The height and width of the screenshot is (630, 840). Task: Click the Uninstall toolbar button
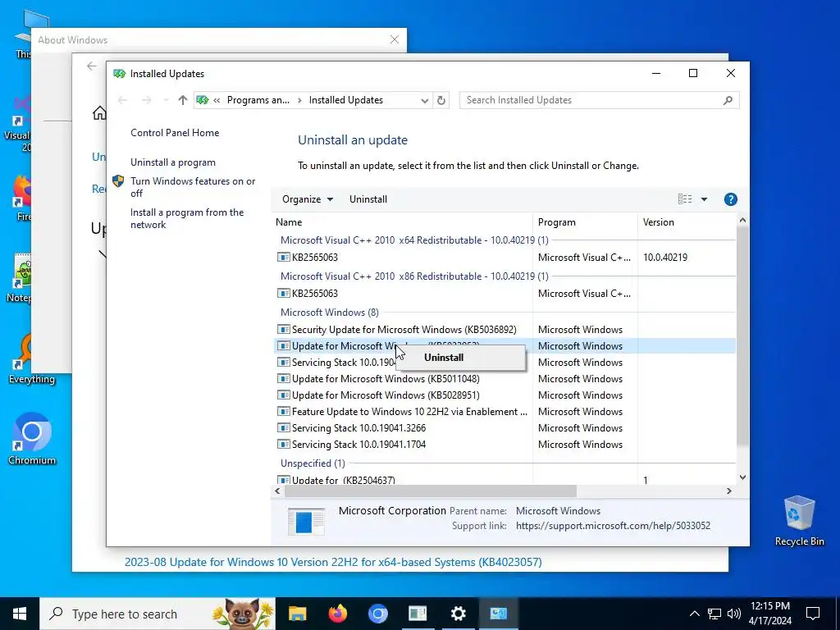click(368, 199)
